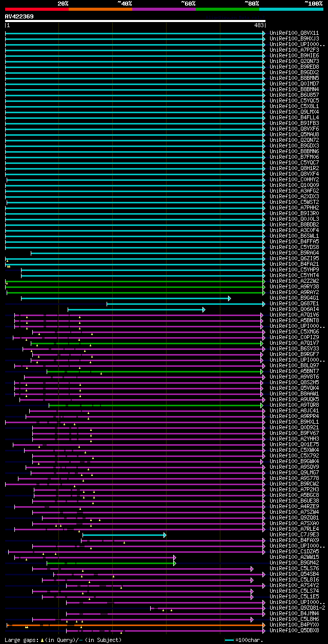Select the UniRef100_Q2QN73 label
This screenshot has width=328, height=644.
point(294,61)
